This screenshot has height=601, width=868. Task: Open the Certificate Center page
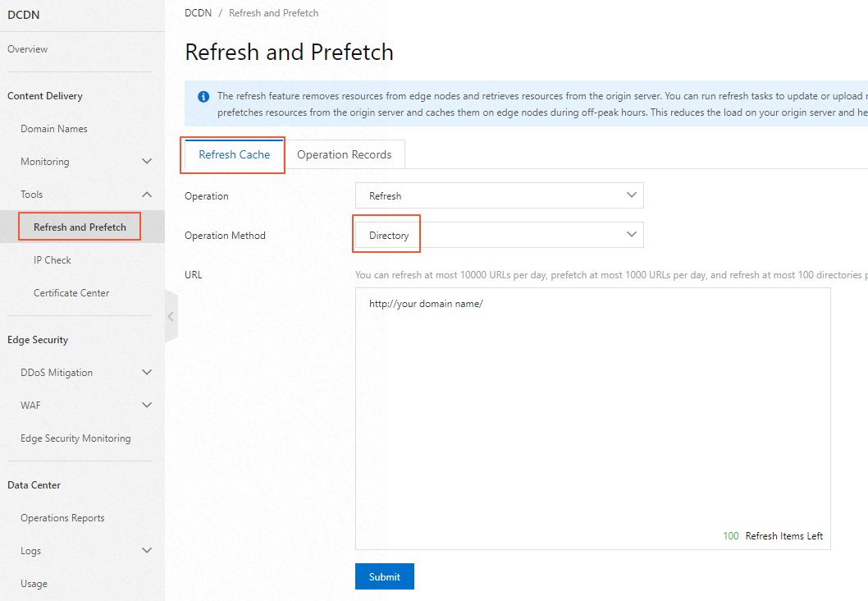pyautogui.click(x=71, y=293)
